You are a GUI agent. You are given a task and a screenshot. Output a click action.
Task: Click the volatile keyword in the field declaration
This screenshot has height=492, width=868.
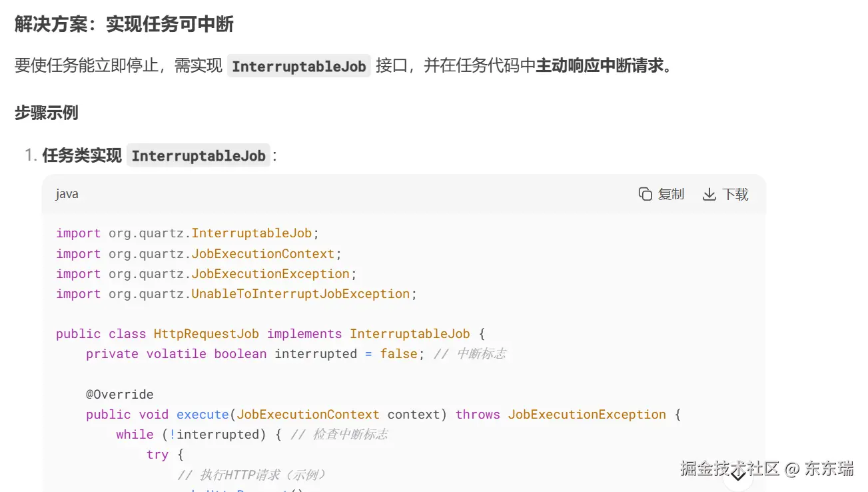(177, 354)
